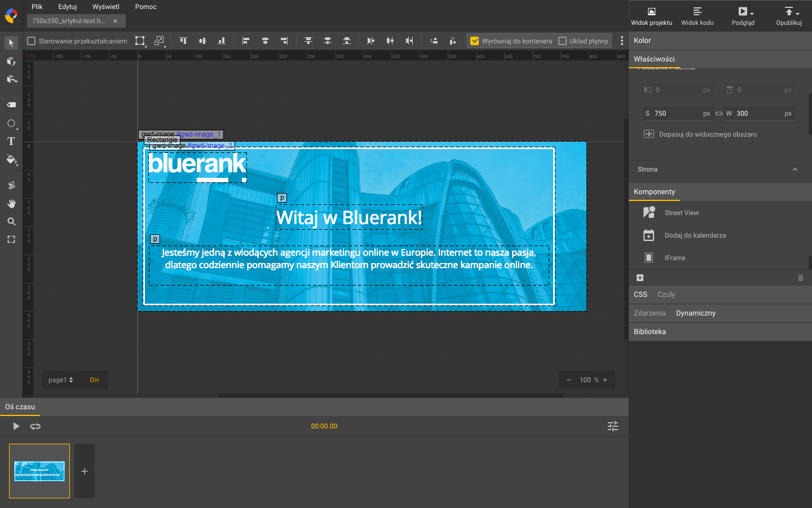Screen dimensions: 812x508
Task: Align selected elements to left edge
Action: pos(246,41)
